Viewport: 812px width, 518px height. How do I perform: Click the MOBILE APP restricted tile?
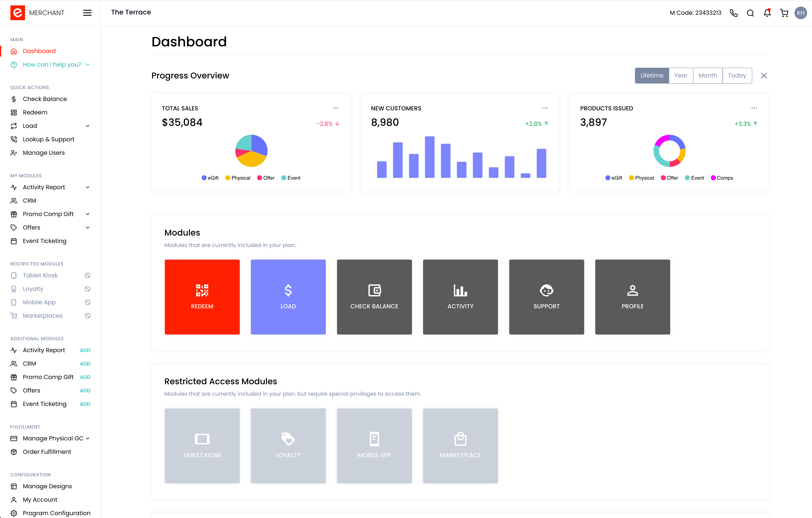point(374,446)
